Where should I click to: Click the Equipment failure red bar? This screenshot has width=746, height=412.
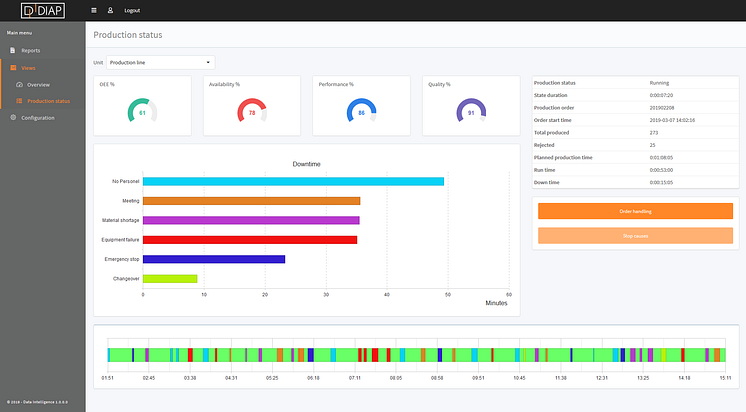[250, 240]
